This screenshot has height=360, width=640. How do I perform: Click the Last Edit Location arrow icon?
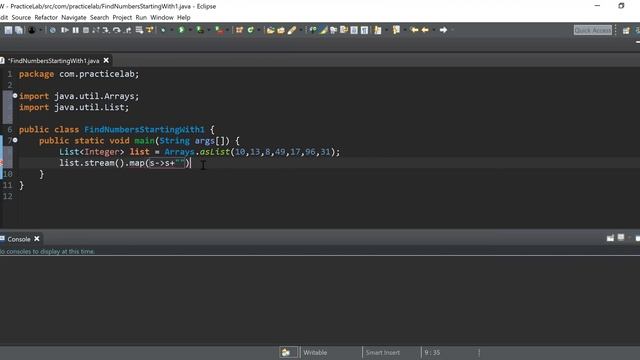(414, 30)
